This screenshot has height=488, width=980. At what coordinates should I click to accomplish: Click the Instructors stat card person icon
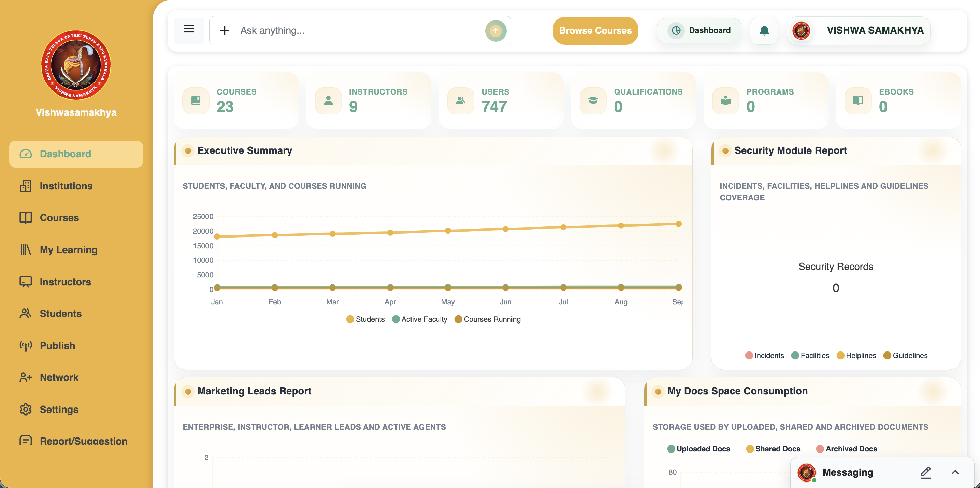328,100
